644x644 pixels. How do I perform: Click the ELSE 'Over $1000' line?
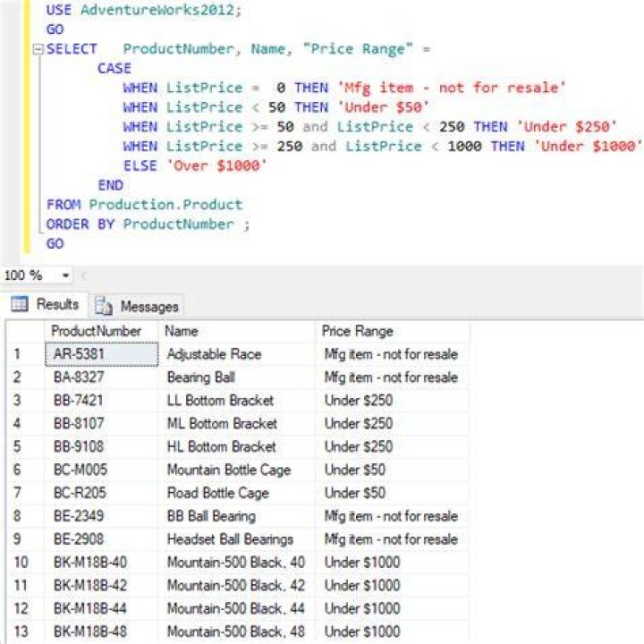(x=195, y=165)
